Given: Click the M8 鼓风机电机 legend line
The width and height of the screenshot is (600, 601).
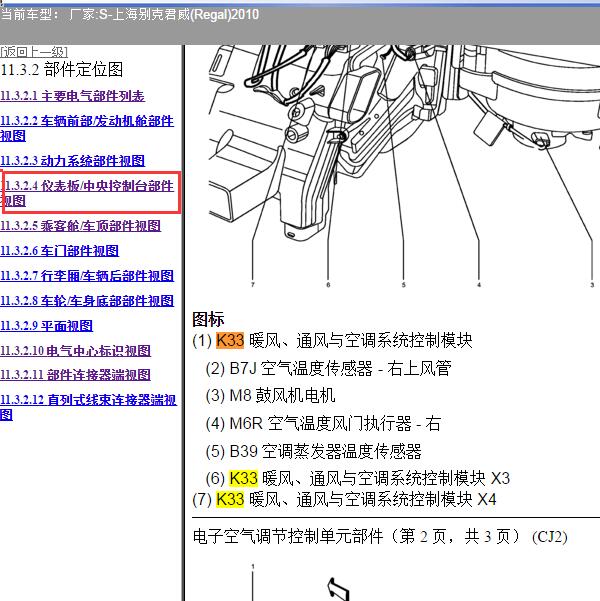Looking at the screenshot, I should (x=271, y=396).
